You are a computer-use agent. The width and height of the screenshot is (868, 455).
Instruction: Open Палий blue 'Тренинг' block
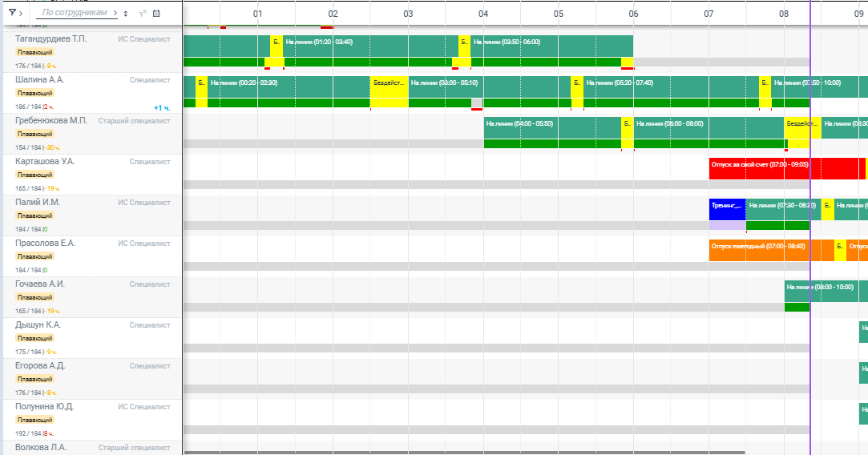[x=728, y=210]
